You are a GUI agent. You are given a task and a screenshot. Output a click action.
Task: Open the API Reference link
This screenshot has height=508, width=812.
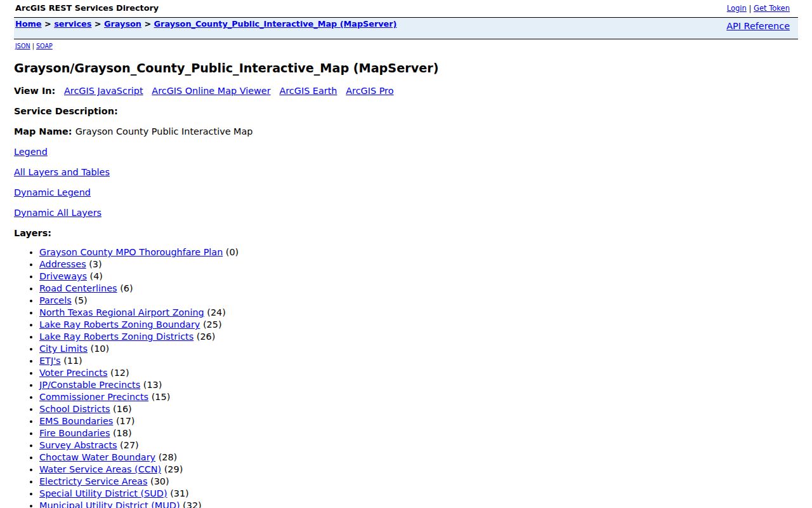coord(758,26)
